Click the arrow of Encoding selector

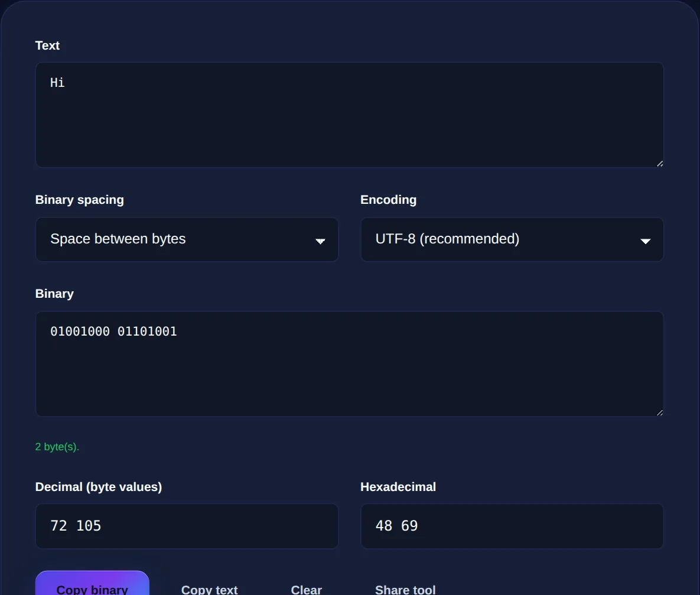[646, 241]
